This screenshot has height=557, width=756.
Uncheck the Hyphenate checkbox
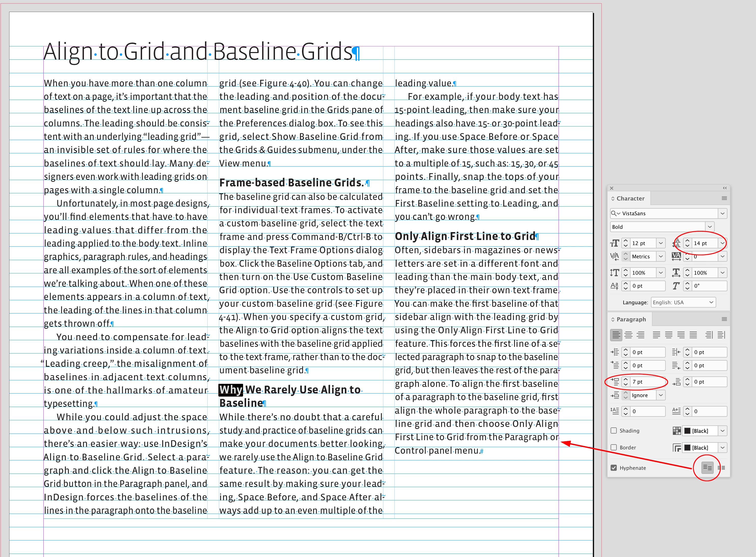[614, 468]
